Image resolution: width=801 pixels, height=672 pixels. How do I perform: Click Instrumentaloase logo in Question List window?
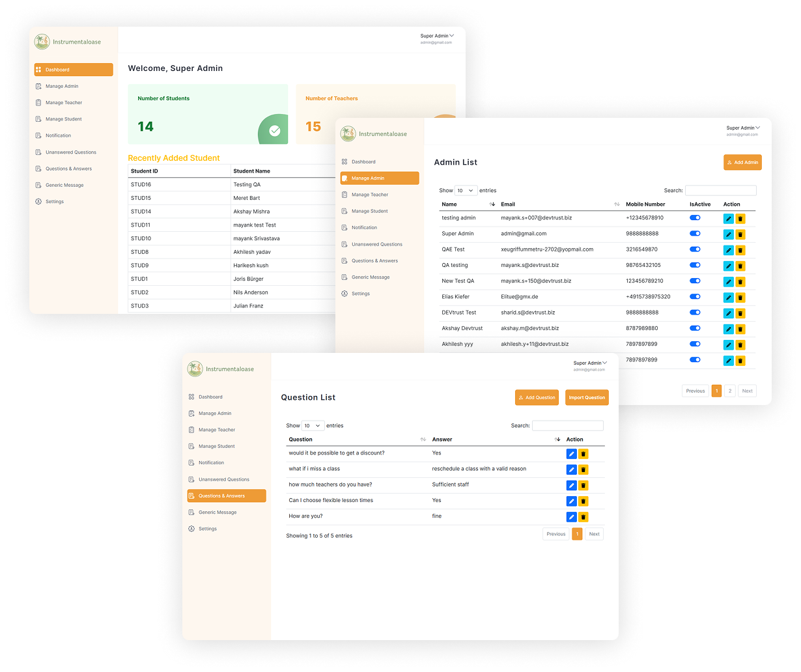click(x=195, y=369)
